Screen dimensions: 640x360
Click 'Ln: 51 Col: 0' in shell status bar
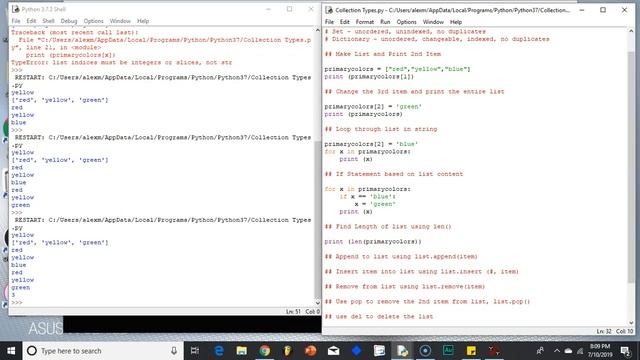click(303, 311)
